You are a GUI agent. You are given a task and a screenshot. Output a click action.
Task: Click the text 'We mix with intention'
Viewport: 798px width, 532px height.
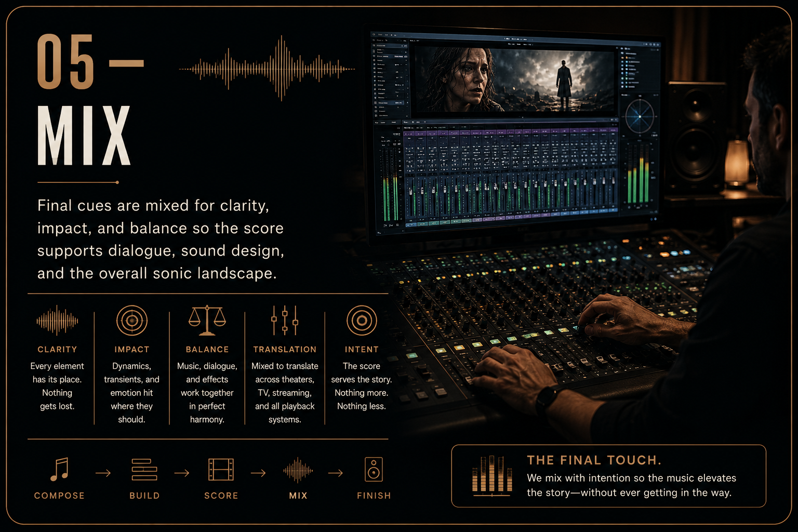632,485
